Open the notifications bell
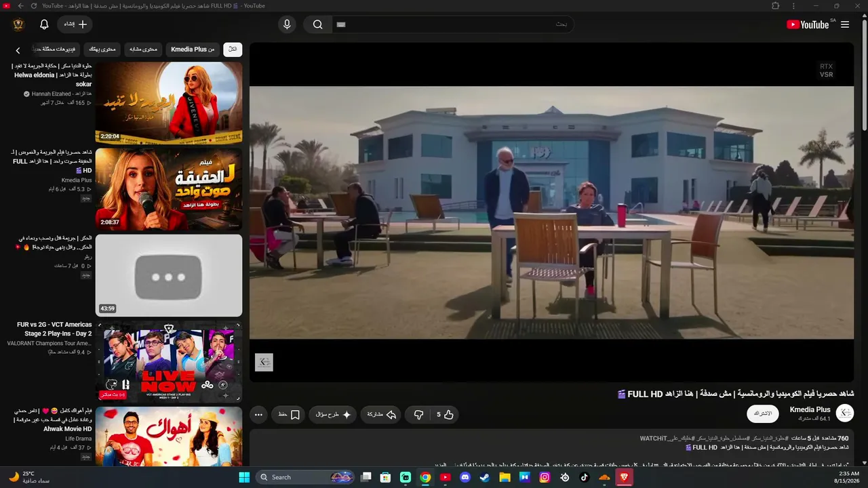Viewport: 868px width, 488px height. [x=44, y=24]
